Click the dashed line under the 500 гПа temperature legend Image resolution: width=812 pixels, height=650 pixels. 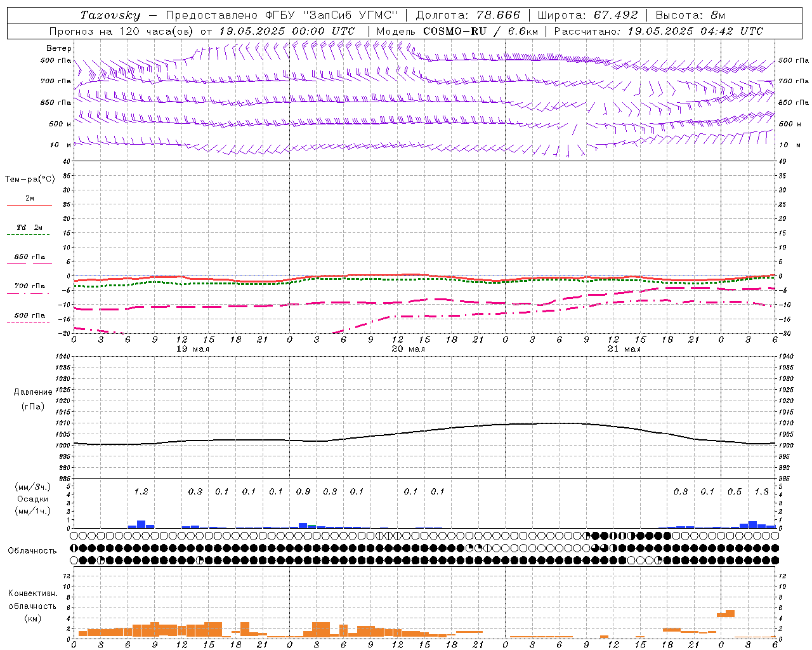pyautogui.click(x=29, y=322)
